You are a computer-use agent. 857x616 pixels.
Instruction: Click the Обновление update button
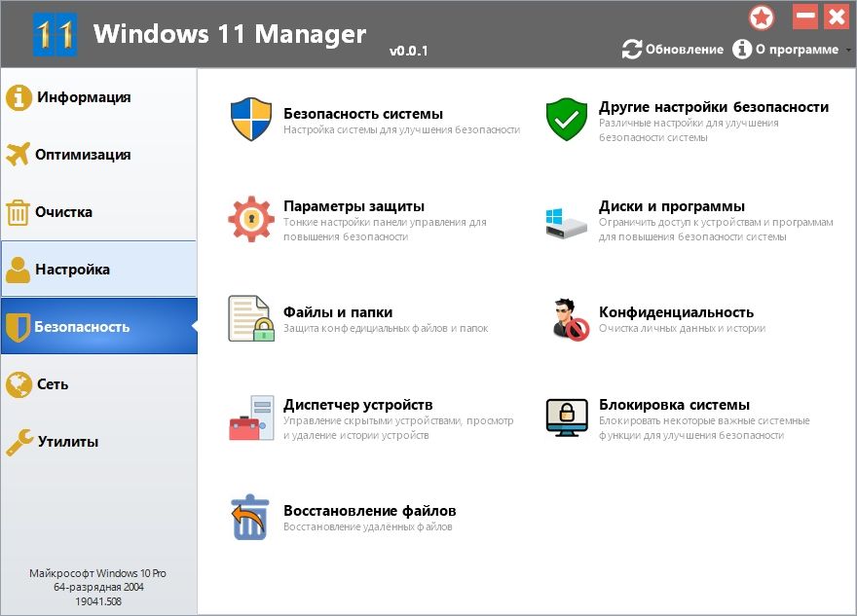coord(673,50)
